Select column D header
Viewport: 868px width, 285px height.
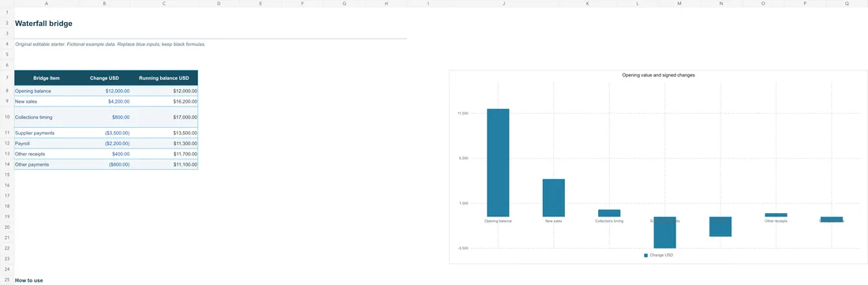pos(219,4)
